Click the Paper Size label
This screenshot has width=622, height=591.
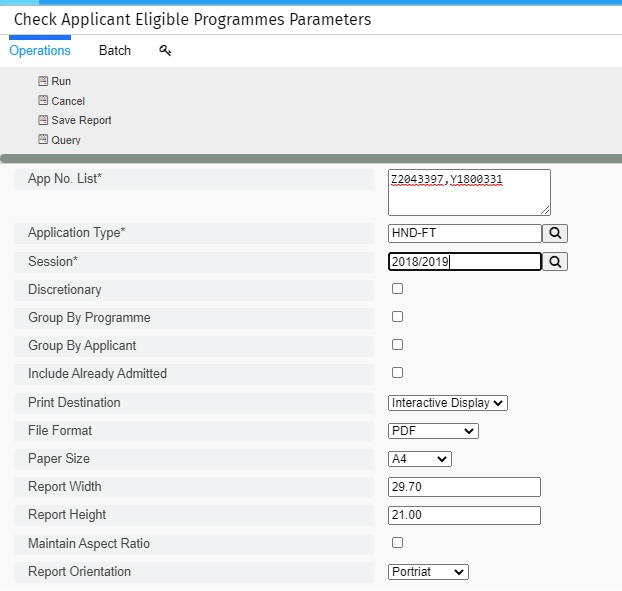tap(59, 459)
